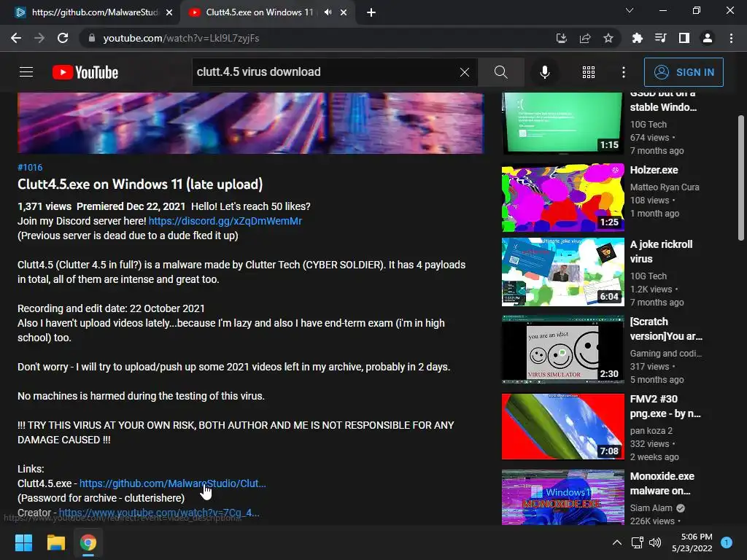The height and width of the screenshot is (560, 747).
Task: Open the A joke rickroll virus title
Action: [x=661, y=252]
